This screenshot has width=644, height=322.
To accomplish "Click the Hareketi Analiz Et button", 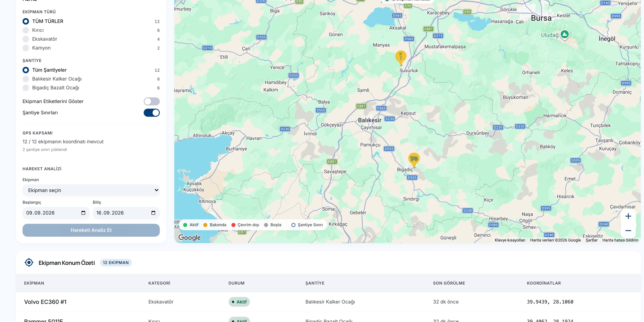I will pyautogui.click(x=91, y=230).
